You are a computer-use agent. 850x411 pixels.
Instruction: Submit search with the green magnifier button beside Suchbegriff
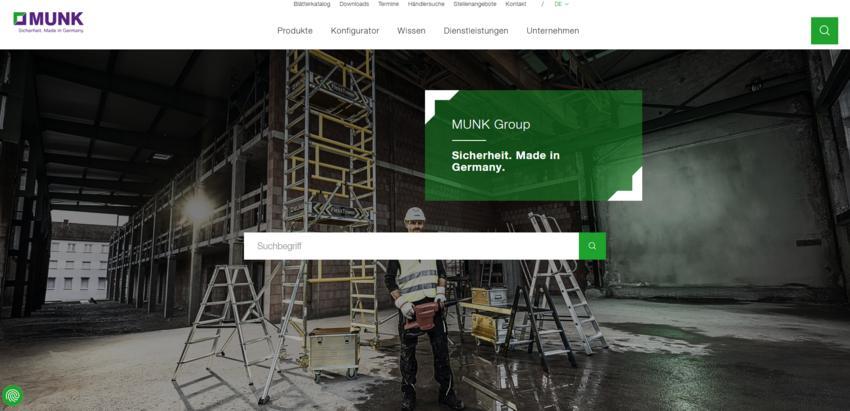[x=592, y=246]
